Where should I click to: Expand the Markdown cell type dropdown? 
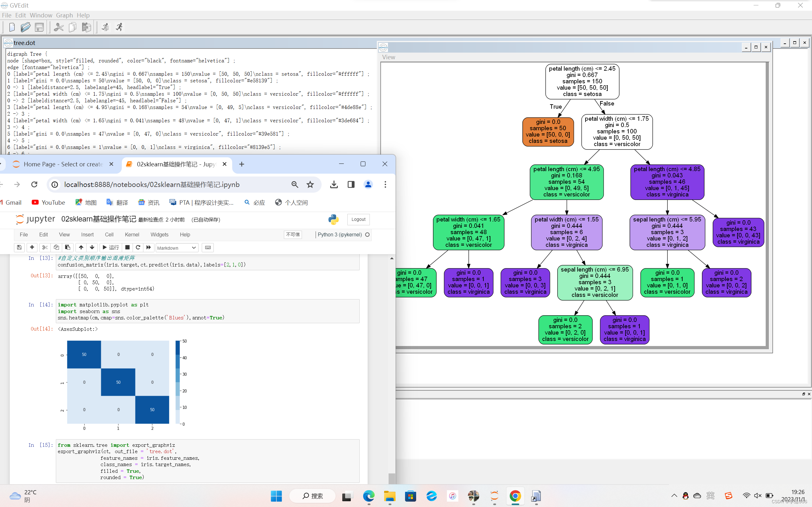(x=176, y=248)
